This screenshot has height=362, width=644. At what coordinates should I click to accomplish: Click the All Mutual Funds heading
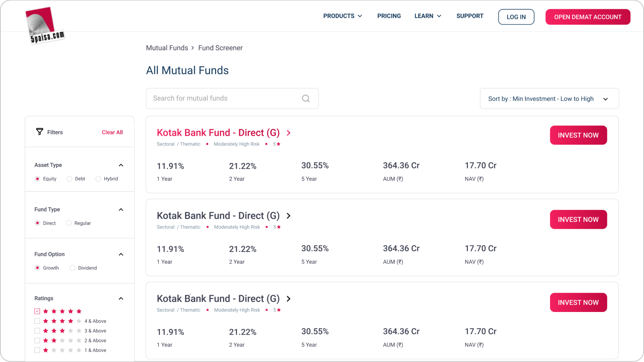point(187,70)
